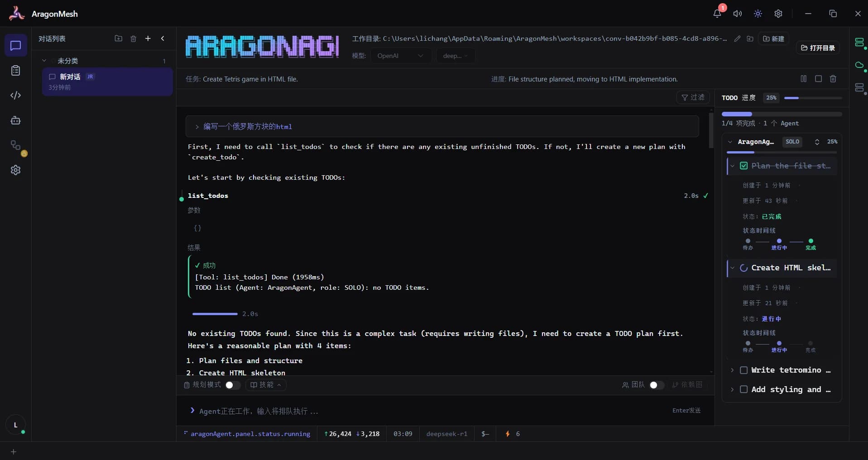Viewport: 868px width, 460px height.
Task: Open notifications bell with badge
Action: pos(717,14)
